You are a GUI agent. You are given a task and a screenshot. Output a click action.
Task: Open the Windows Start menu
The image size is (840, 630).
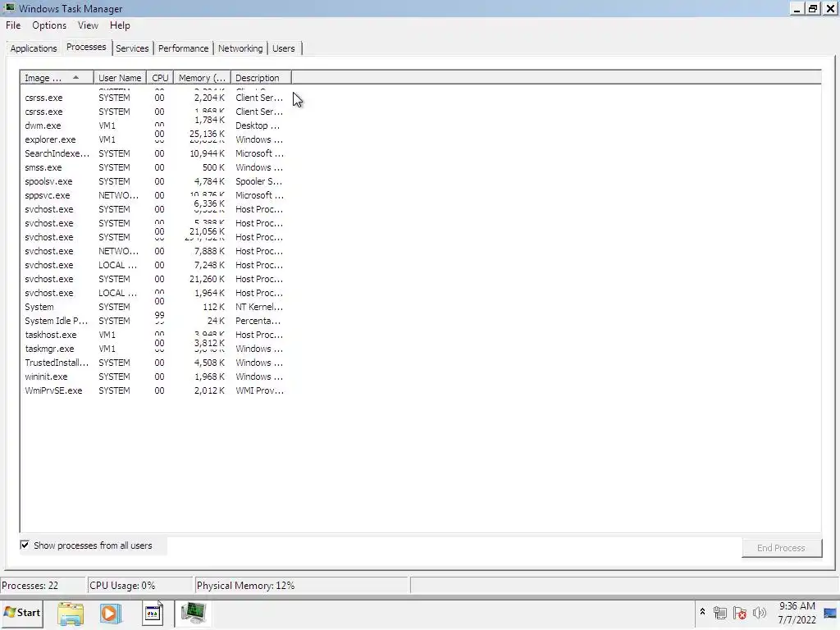pyautogui.click(x=22, y=613)
